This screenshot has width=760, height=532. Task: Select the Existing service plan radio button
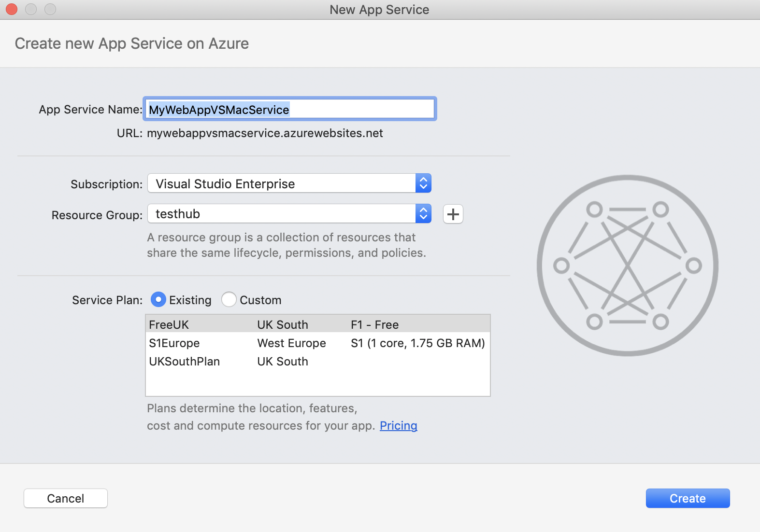coord(158,299)
